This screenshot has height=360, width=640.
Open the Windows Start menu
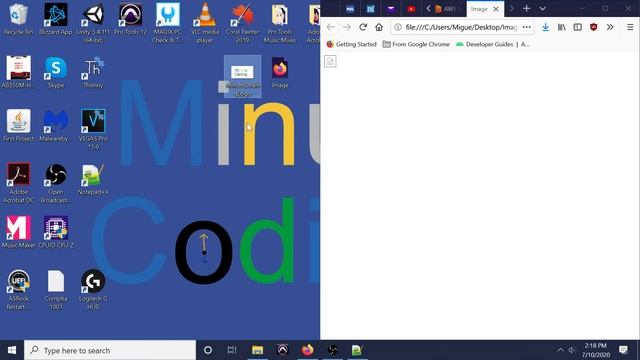[x=12, y=350]
